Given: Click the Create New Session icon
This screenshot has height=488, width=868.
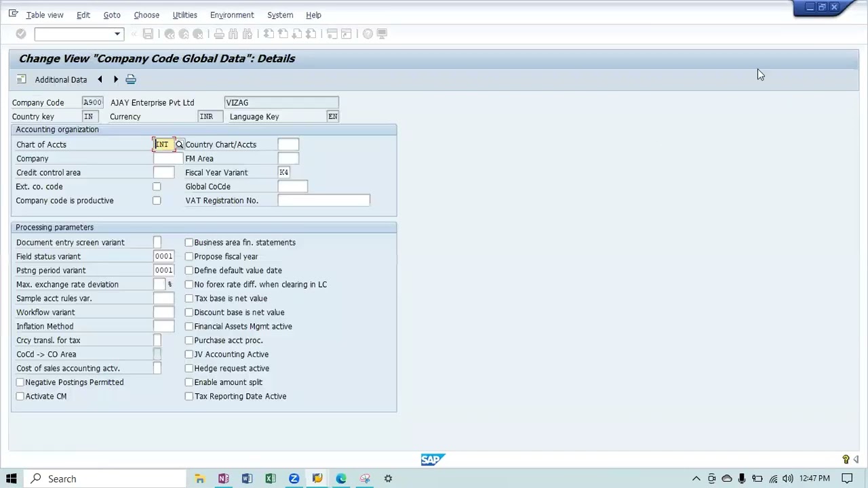Looking at the screenshot, I should [x=332, y=34].
